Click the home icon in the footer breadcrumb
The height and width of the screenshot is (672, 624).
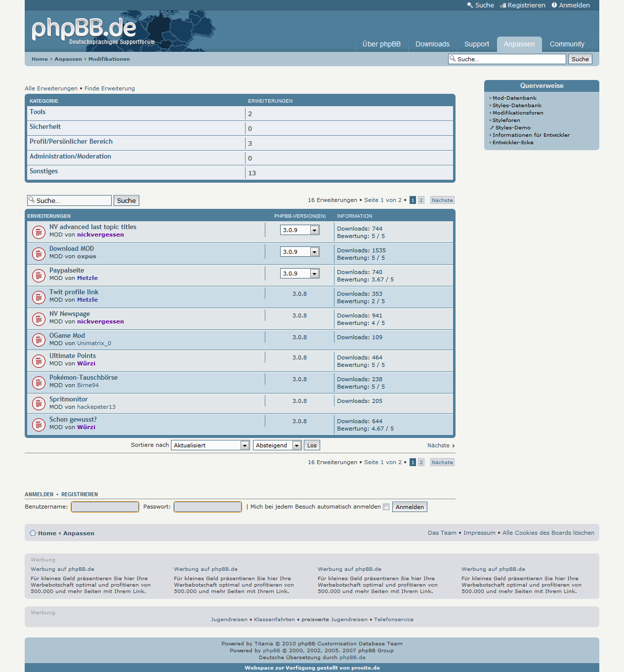33,533
